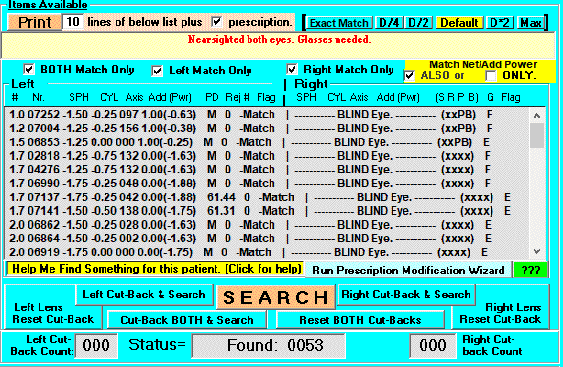Click the big SEARCH button
This screenshot has width=563, height=367.
pyautogui.click(x=276, y=297)
